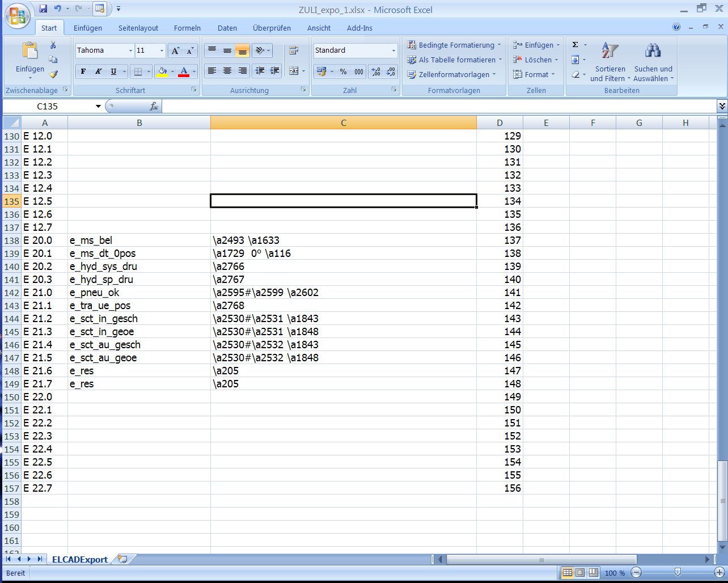Click Als Tabelle formatieren button

pyautogui.click(x=455, y=60)
